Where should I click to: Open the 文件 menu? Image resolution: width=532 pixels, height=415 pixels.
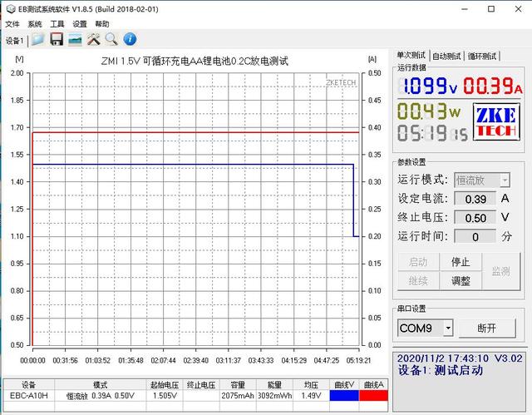12,24
